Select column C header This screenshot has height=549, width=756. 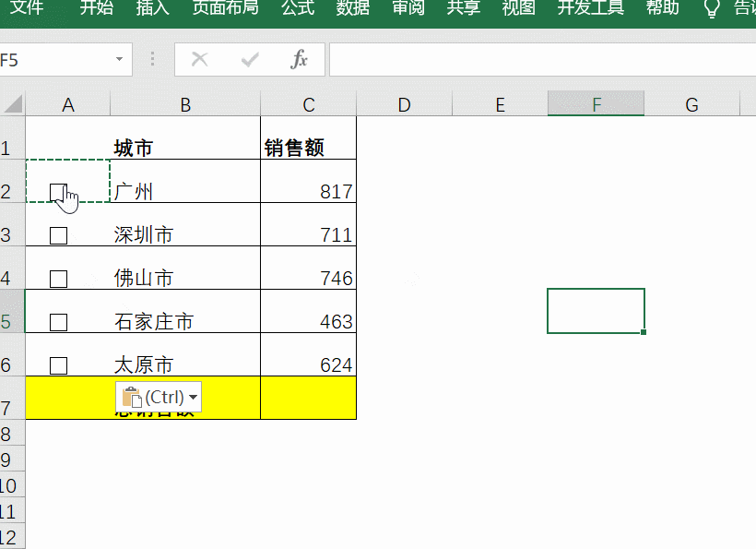[309, 104]
